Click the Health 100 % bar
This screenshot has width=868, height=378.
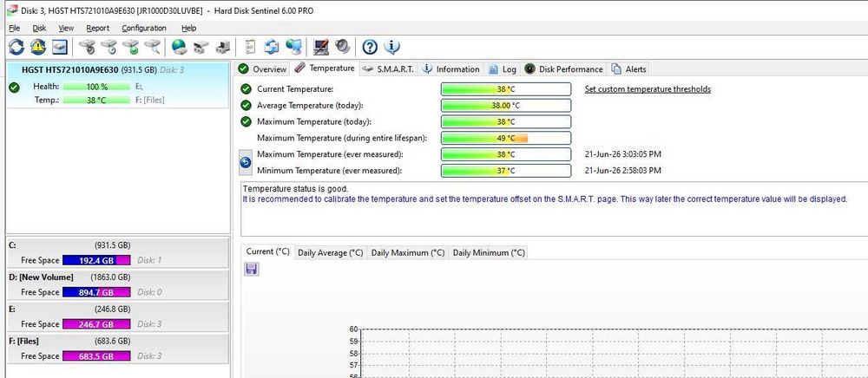pyautogui.click(x=97, y=87)
